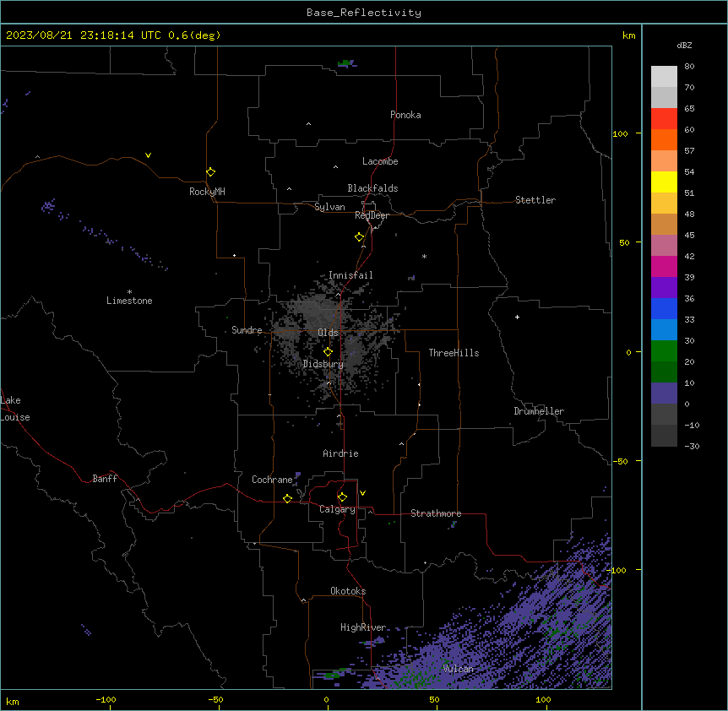Select the magenta 42 dBZ legend swatch
Image resolution: width=728 pixels, height=711 pixels.
point(664,266)
